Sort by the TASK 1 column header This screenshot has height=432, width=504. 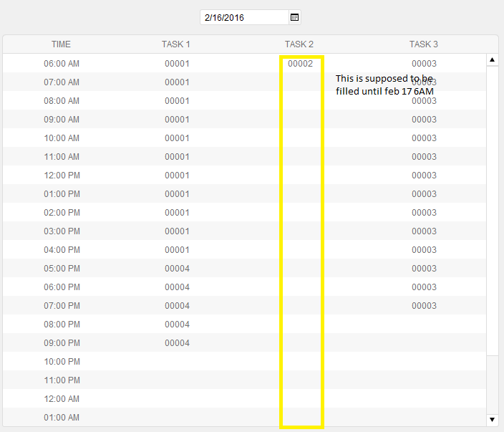click(176, 44)
